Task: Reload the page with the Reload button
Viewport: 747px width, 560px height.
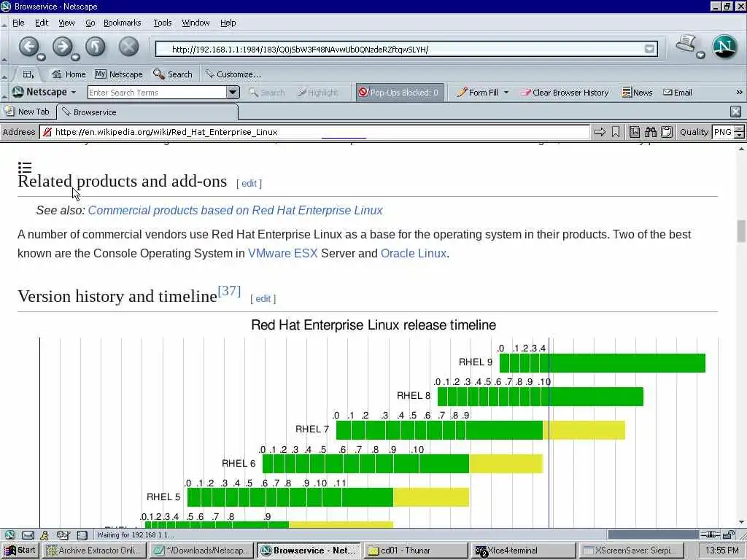Action: click(96, 47)
